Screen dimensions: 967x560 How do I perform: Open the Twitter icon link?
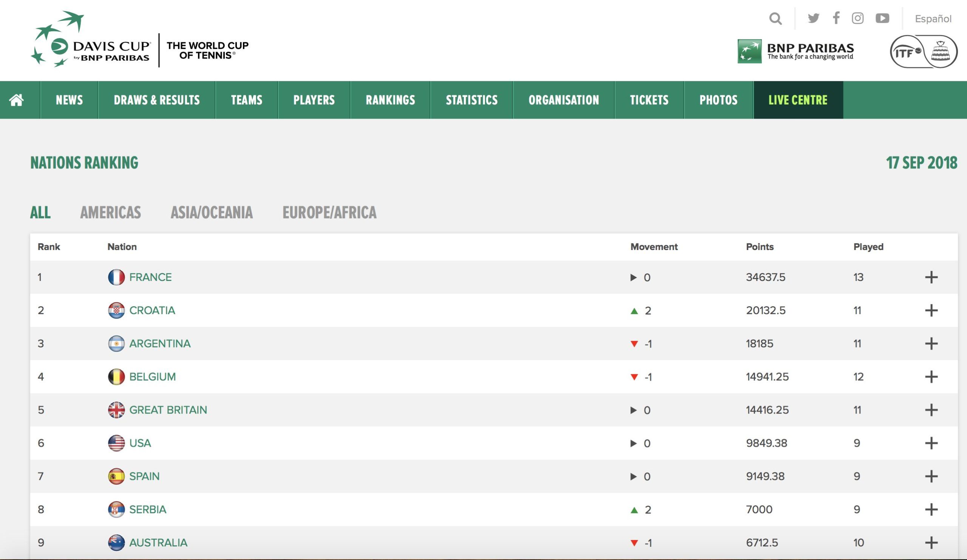pyautogui.click(x=813, y=18)
